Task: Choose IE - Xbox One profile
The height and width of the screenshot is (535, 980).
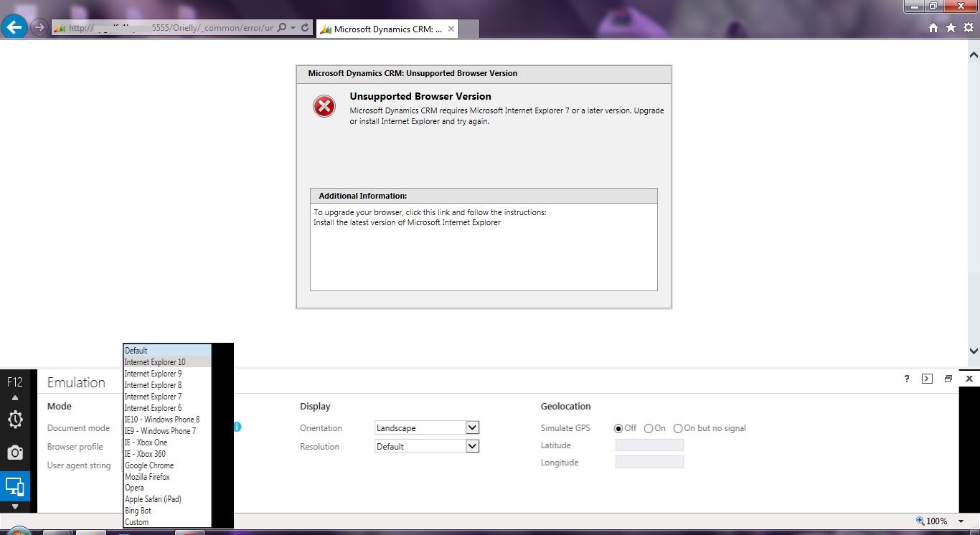Action: click(167, 442)
